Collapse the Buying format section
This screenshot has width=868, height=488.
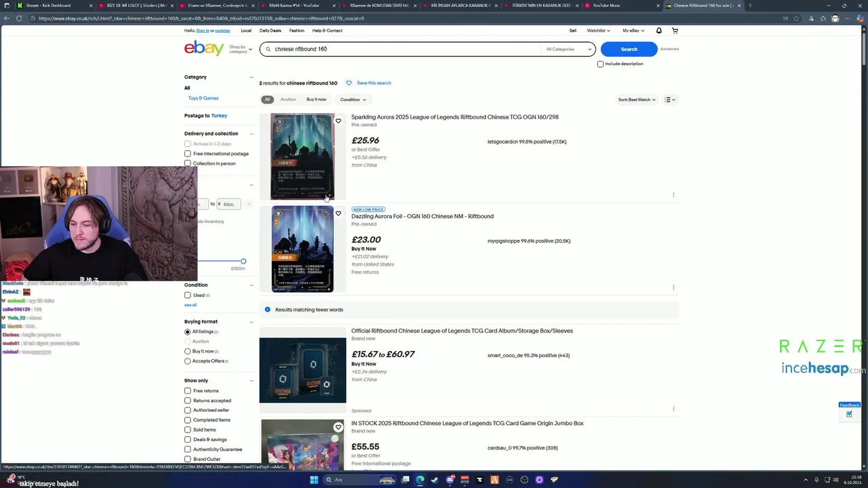[x=252, y=322]
